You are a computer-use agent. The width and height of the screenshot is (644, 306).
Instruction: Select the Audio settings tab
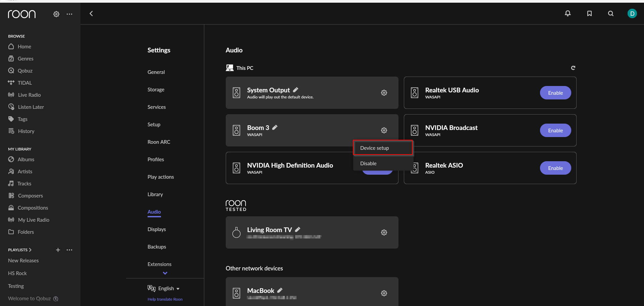click(154, 212)
